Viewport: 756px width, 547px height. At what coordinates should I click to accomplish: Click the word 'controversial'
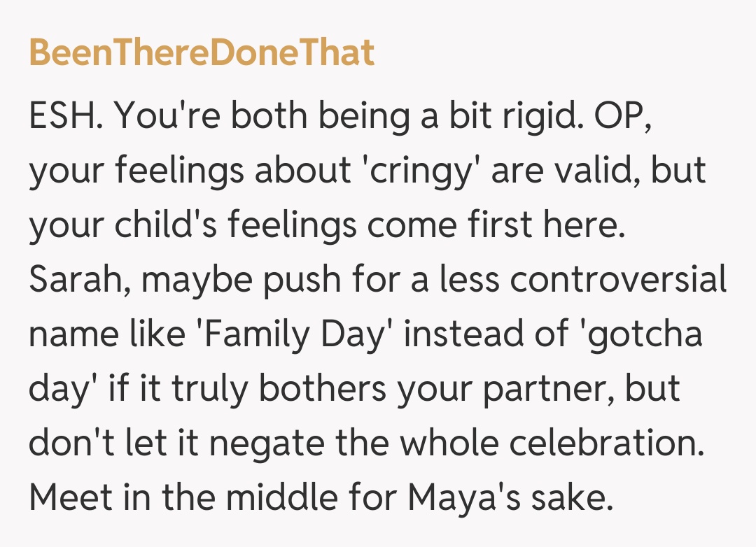[x=618, y=280]
